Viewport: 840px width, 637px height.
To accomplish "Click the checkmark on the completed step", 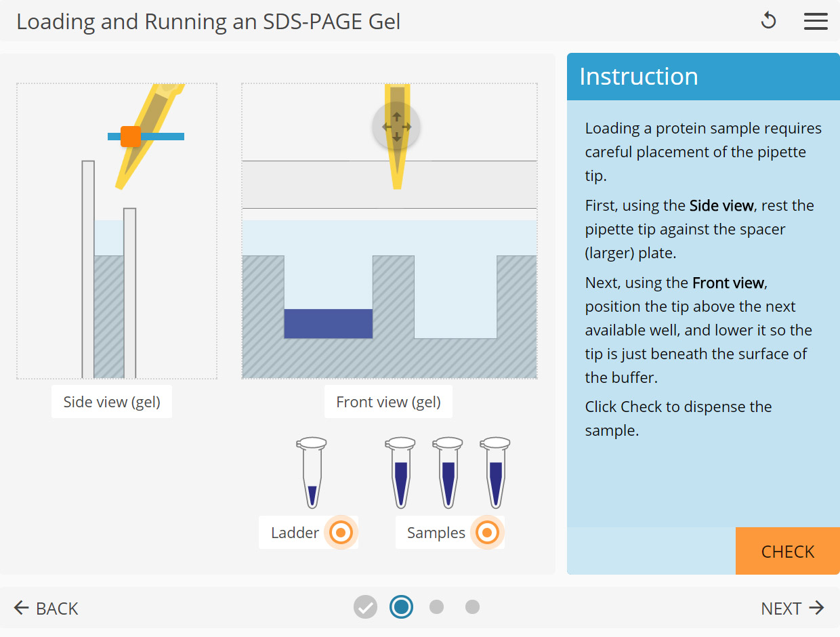I will pyautogui.click(x=365, y=607).
